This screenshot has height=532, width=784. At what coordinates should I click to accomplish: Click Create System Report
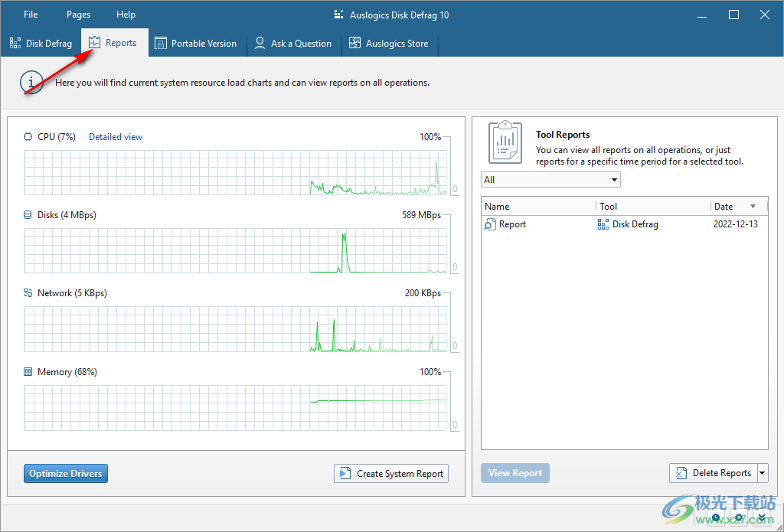pyautogui.click(x=391, y=474)
